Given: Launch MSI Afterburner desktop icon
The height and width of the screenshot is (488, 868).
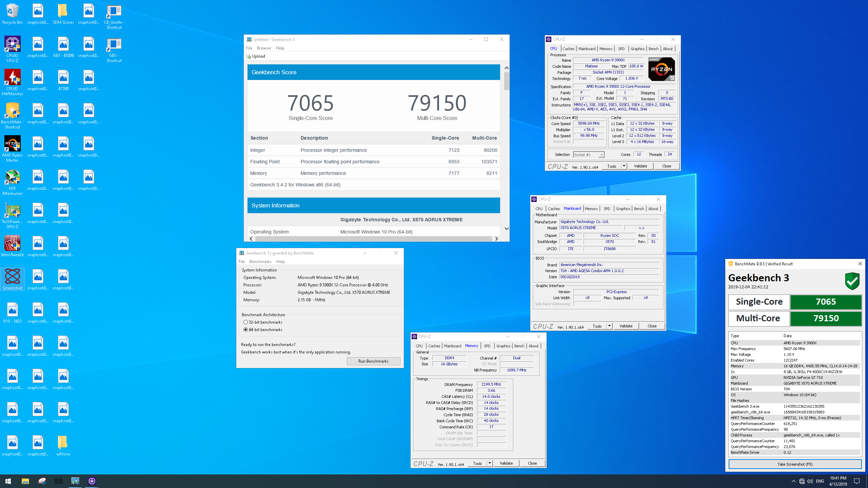Looking at the screenshot, I should [x=13, y=182].
